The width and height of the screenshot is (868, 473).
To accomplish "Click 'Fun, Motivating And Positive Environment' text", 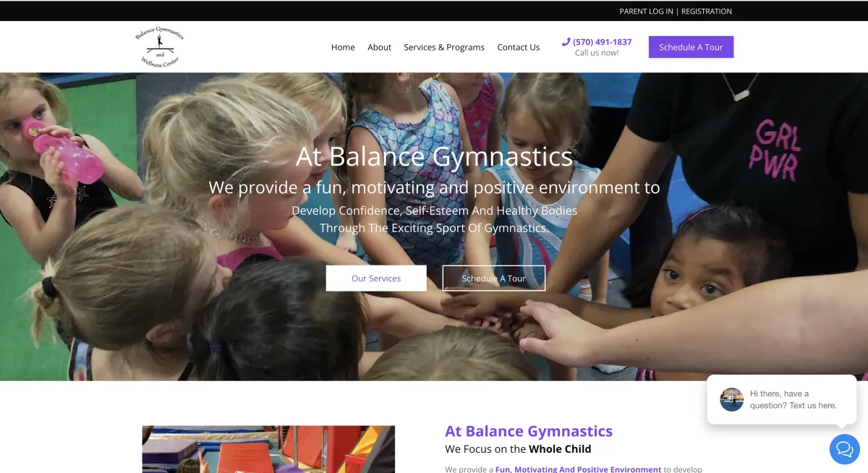I will [578, 469].
